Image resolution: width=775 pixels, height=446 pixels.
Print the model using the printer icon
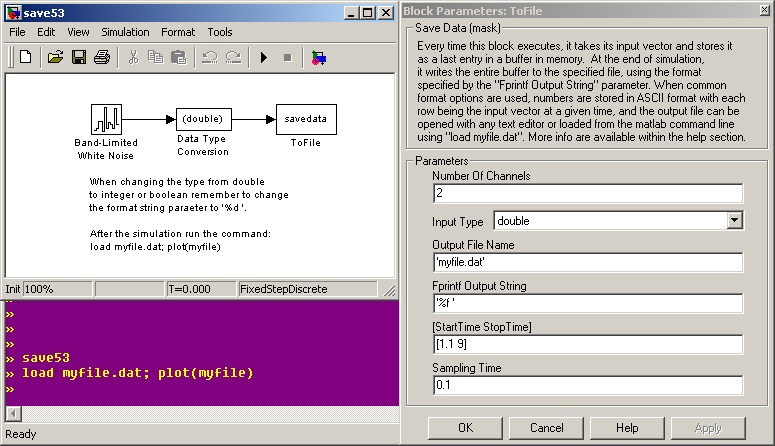102,58
